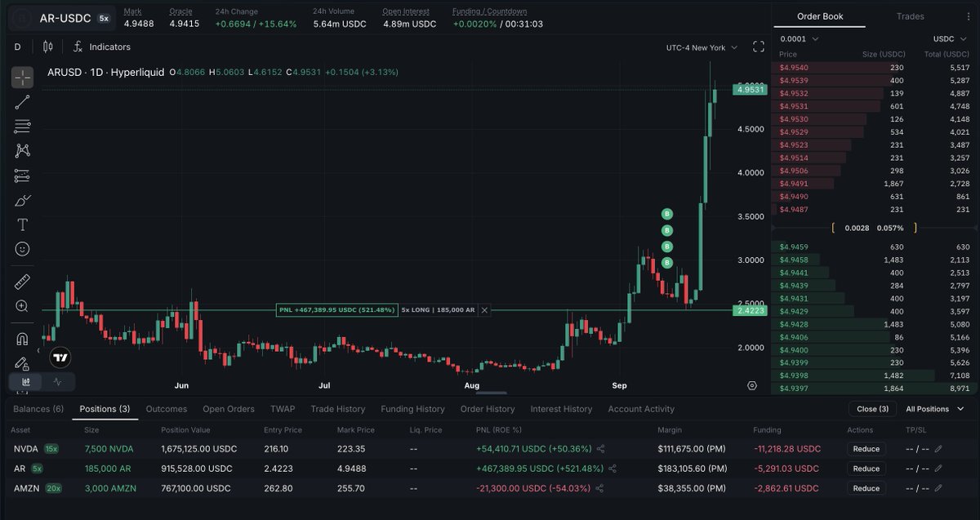Open the Fibonacci retracement tool
Image resolution: width=980 pixels, height=520 pixels.
[x=22, y=127]
